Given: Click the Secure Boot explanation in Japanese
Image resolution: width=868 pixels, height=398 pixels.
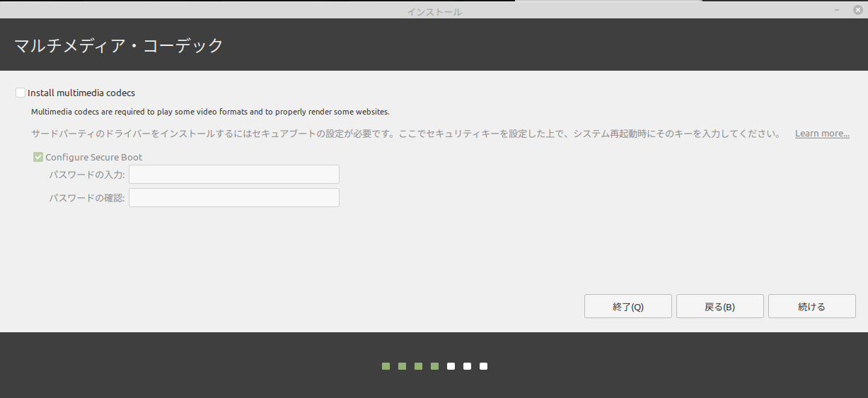Looking at the screenshot, I should tap(405, 134).
